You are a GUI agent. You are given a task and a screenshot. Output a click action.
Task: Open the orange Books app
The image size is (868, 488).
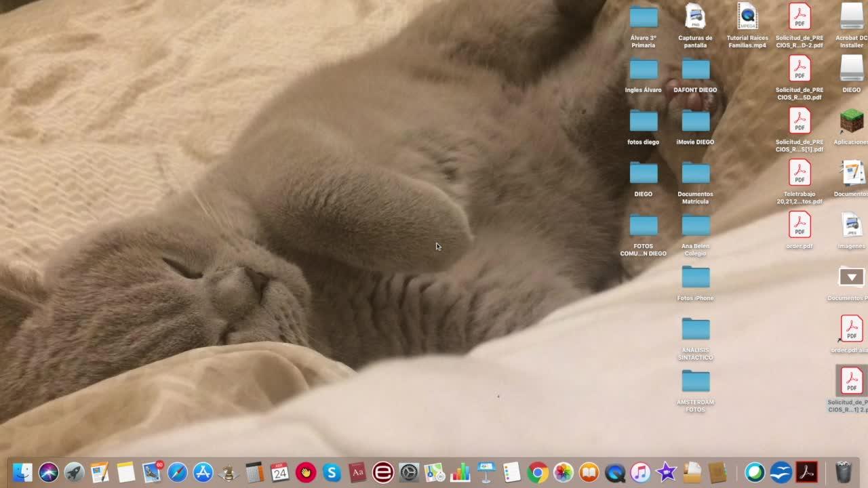click(x=589, y=472)
